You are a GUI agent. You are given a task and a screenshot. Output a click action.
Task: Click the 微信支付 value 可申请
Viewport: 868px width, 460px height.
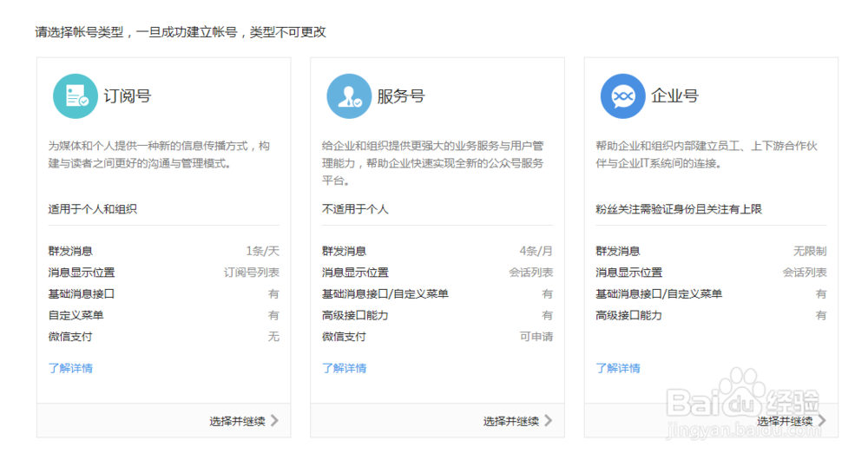click(536, 337)
